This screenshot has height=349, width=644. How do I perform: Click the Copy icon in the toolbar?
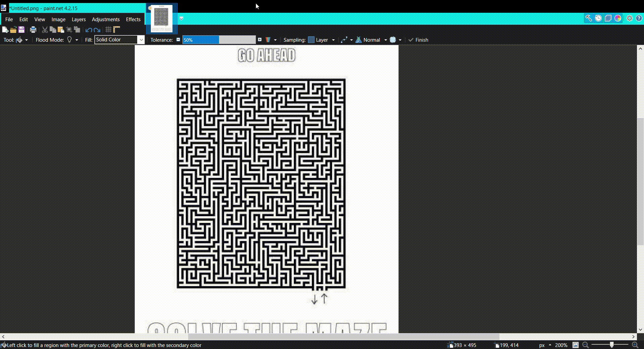point(53,30)
